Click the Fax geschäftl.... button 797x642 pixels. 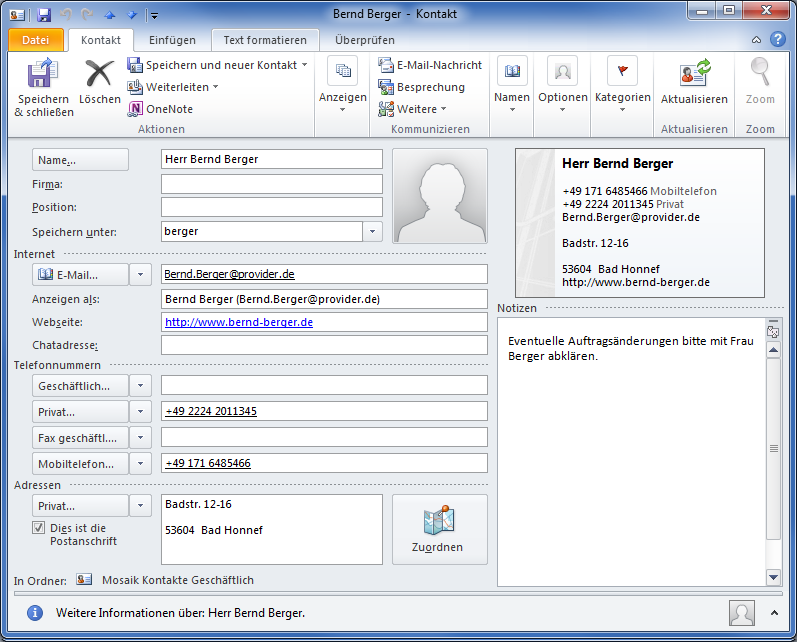click(x=80, y=437)
